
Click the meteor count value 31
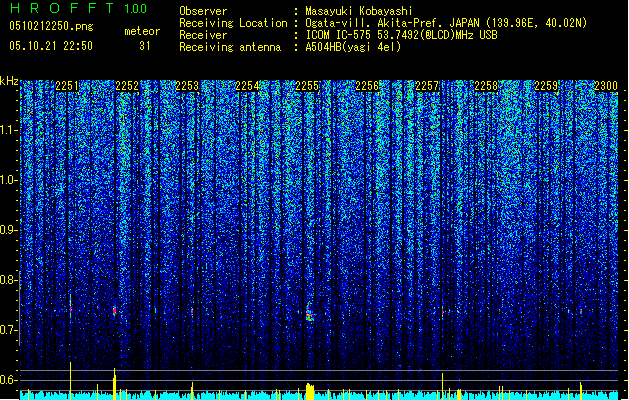[145, 46]
